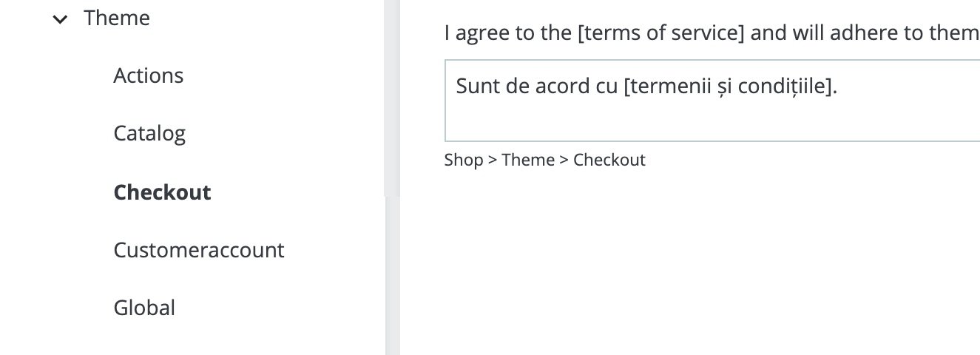This screenshot has width=980, height=355.
Task: Click the words 'de acord' in translation
Action: click(x=533, y=87)
